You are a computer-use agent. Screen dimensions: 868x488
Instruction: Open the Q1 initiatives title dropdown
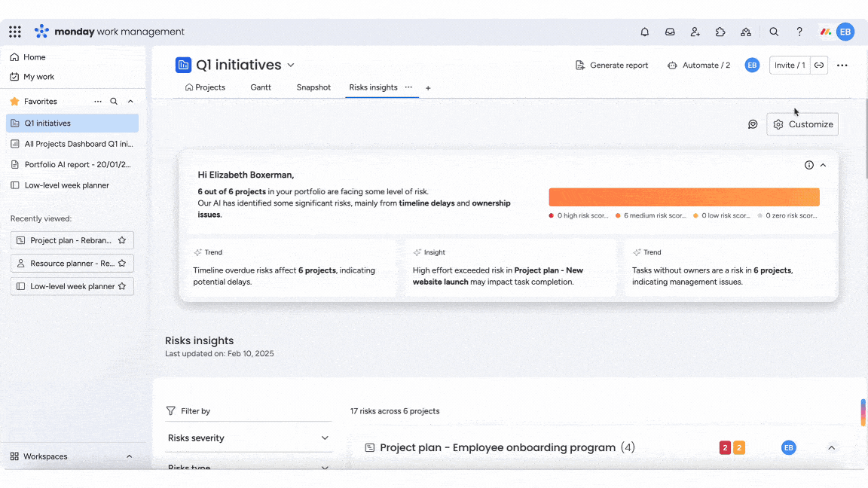pyautogui.click(x=291, y=66)
